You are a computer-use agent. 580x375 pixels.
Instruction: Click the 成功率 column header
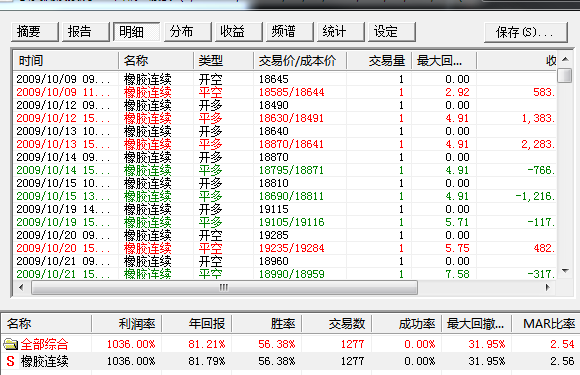point(407,324)
